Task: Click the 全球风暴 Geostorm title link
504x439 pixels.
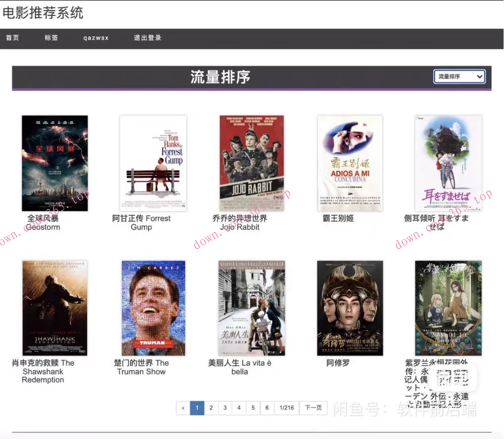Action: click(x=43, y=223)
